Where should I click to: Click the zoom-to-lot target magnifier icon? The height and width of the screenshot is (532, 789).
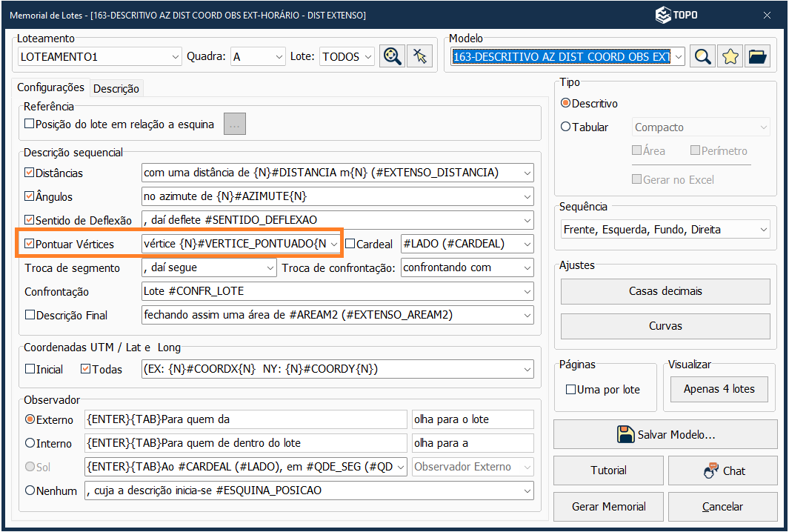coord(392,56)
